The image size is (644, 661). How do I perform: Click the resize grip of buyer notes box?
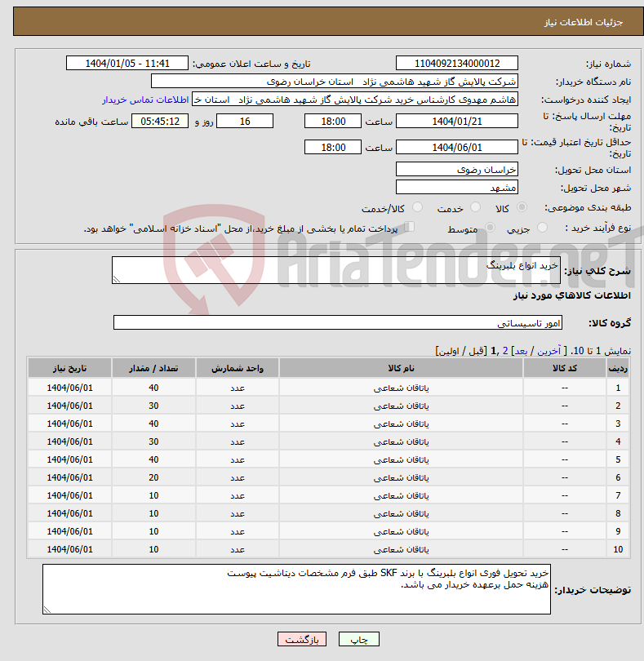(x=47, y=610)
